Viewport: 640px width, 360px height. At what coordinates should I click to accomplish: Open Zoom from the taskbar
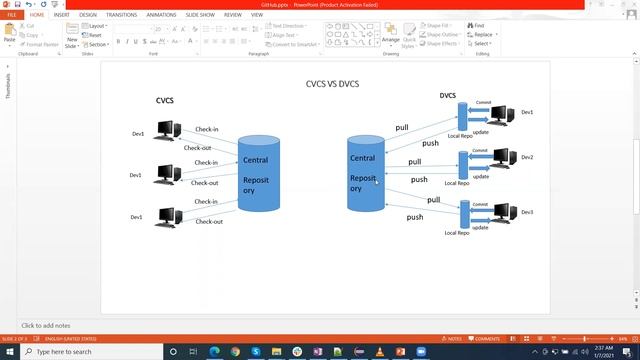tap(421, 352)
